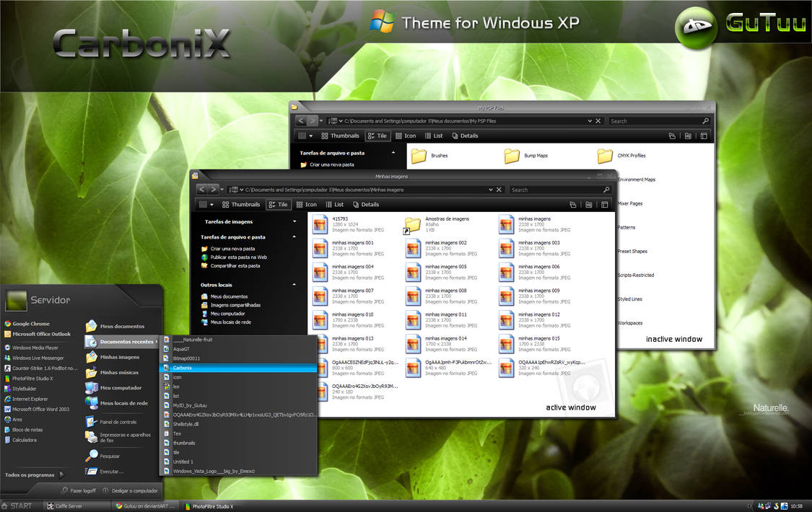Collapse the Outros locais sidebar section
812x512 pixels.
294,284
